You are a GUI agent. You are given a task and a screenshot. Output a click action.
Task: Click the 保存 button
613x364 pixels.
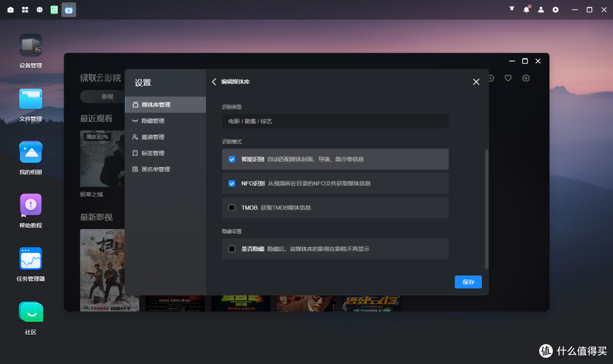(x=468, y=282)
